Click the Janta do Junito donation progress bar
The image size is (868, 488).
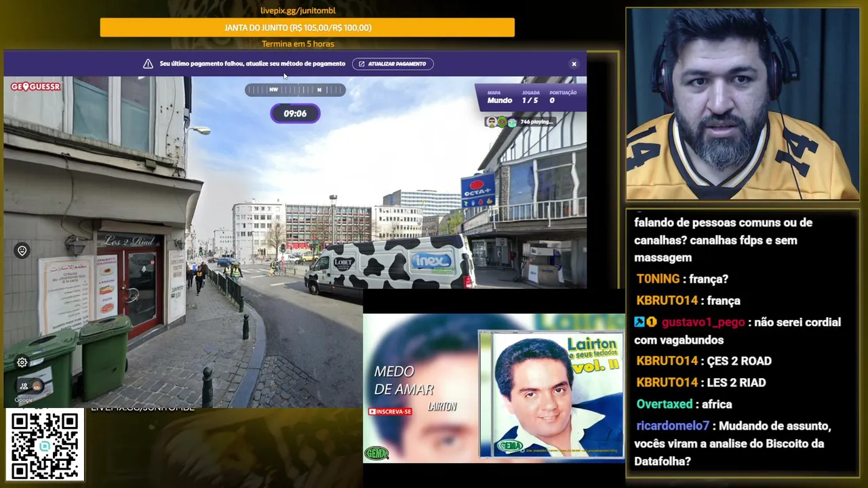[307, 27]
